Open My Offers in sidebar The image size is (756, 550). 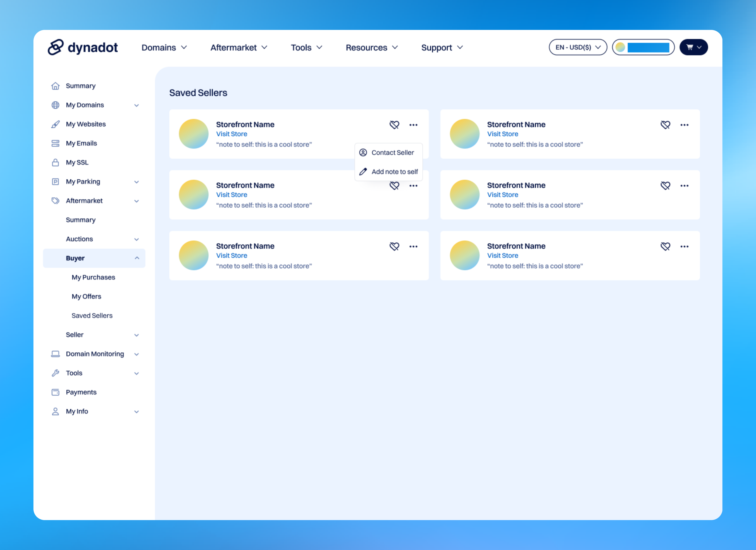coord(86,297)
